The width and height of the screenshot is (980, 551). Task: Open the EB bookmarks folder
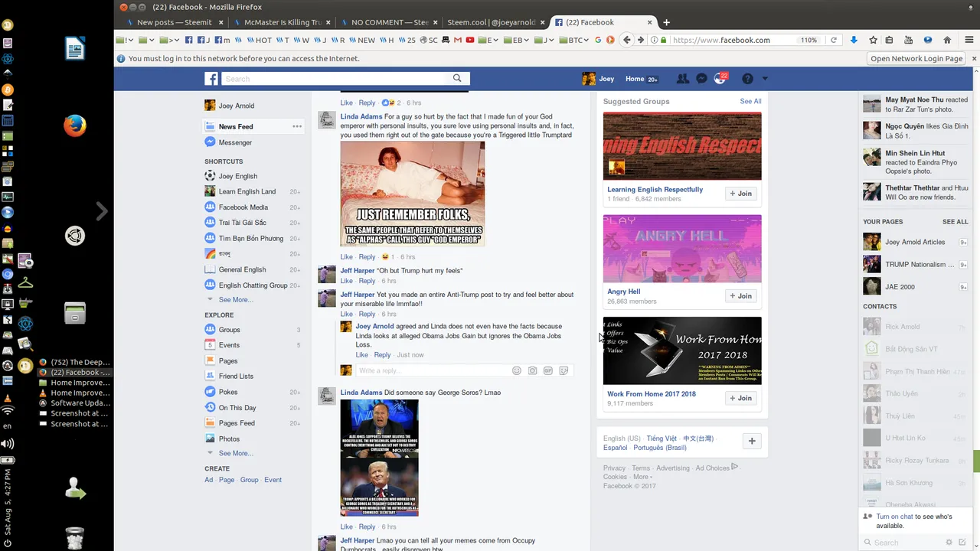[x=514, y=40]
